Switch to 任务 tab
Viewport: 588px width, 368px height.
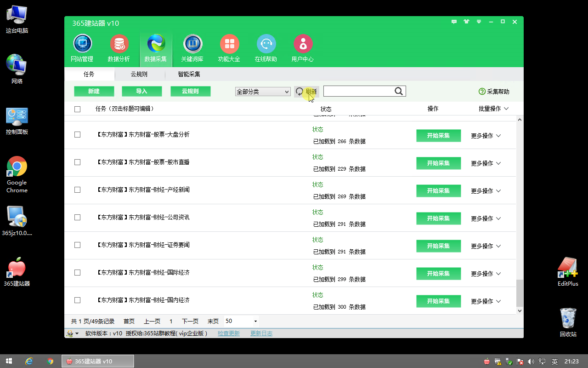click(89, 74)
